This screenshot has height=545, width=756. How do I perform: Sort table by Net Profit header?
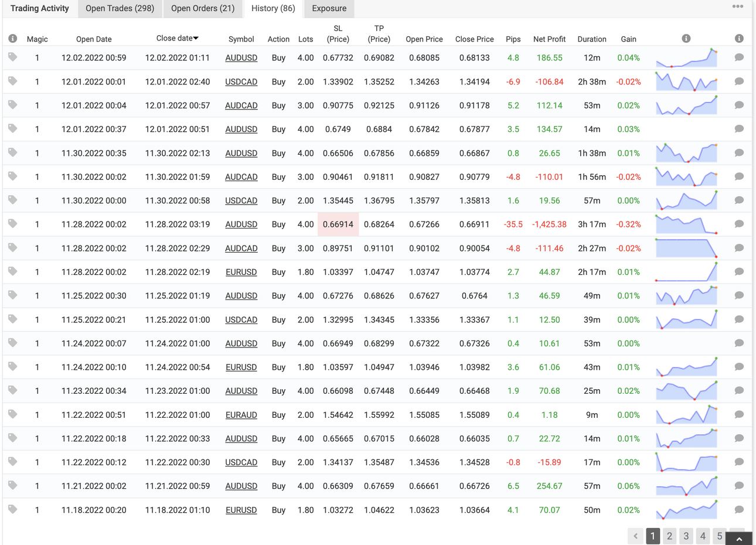pyautogui.click(x=549, y=39)
